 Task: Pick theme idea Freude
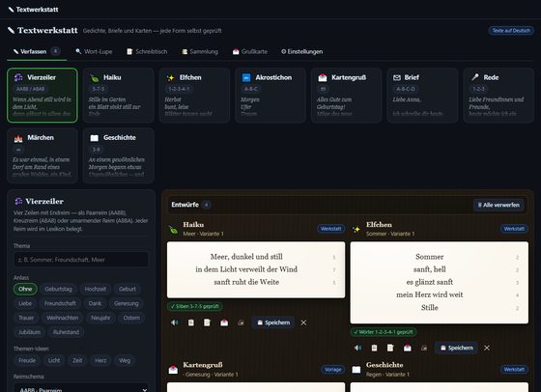(27, 360)
